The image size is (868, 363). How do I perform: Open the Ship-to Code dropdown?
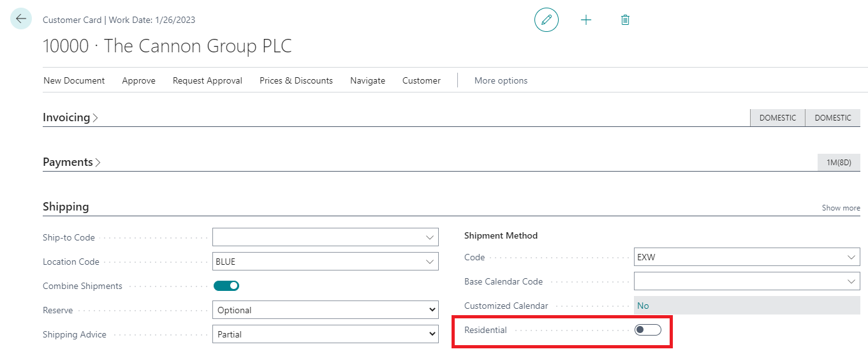pyautogui.click(x=429, y=237)
